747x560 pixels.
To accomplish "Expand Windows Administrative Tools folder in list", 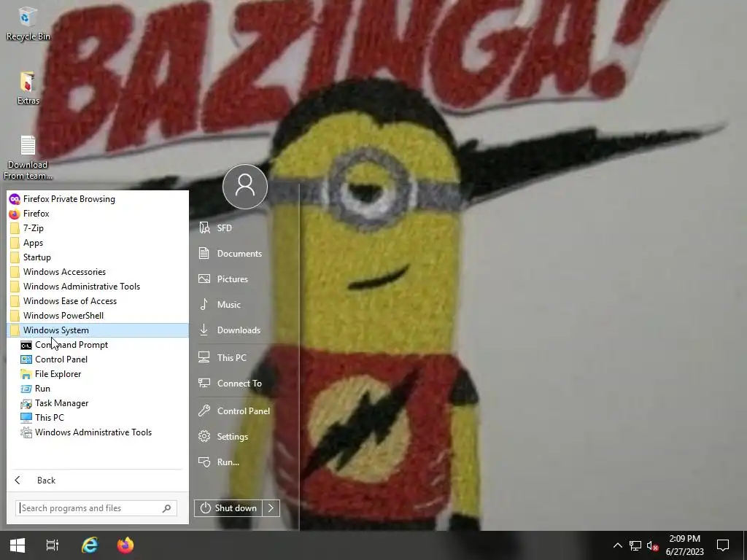I will 98,286.
